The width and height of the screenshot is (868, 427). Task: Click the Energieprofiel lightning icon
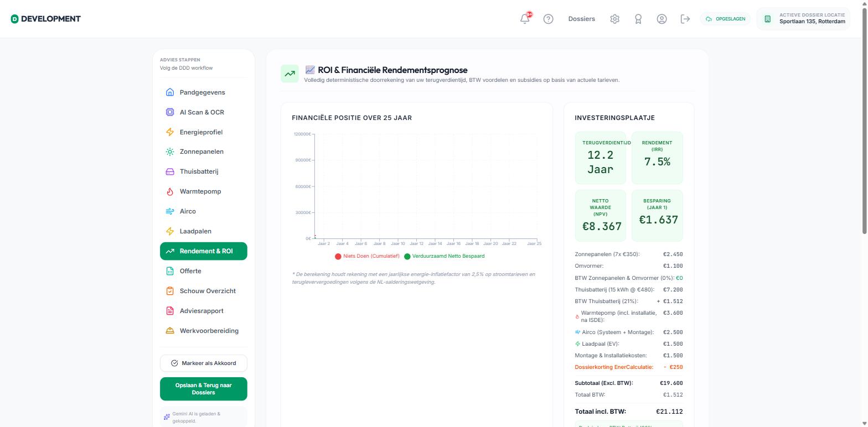click(170, 132)
